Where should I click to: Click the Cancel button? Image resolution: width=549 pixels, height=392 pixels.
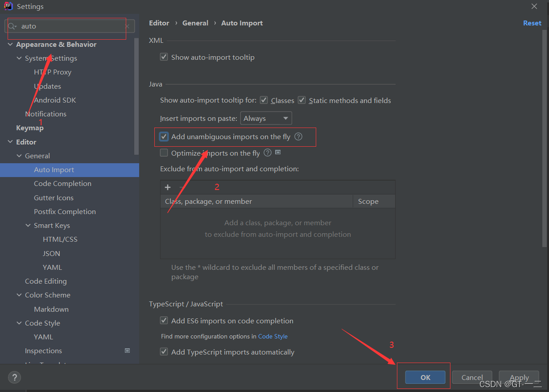472,377
